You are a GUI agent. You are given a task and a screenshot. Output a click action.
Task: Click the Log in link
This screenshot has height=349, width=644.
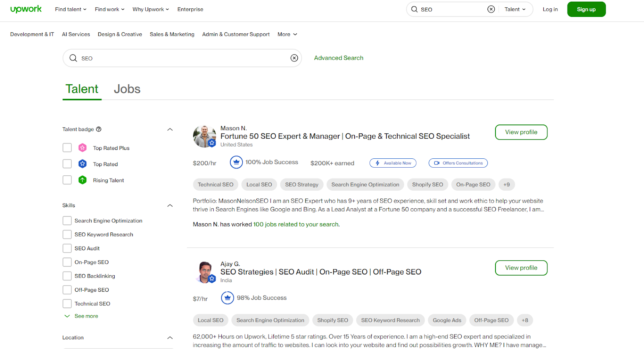[550, 9]
